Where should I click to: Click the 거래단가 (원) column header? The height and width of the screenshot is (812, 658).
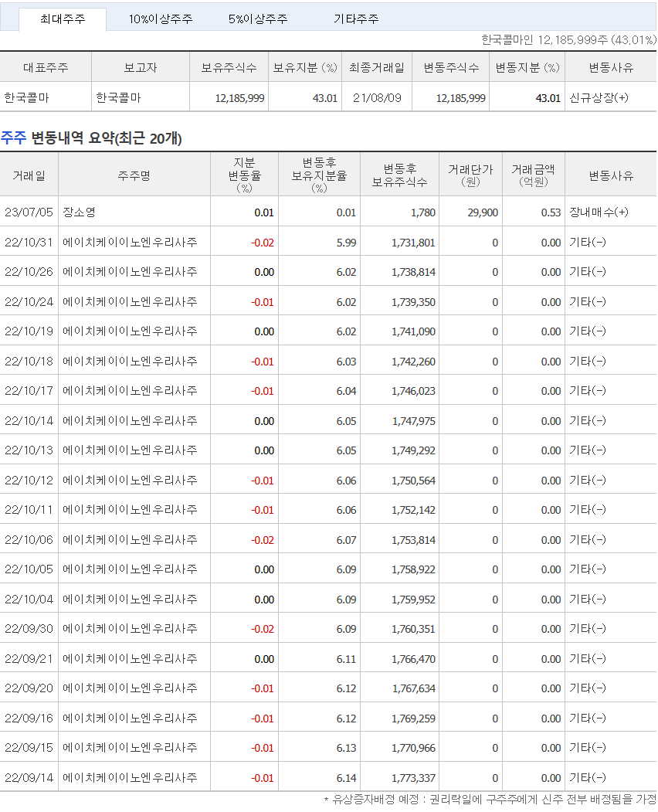point(470,175)
